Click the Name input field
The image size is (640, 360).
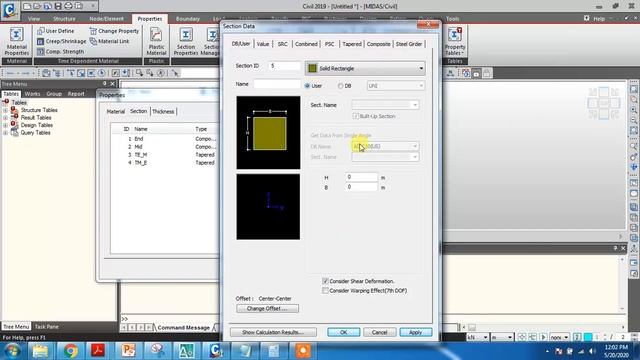(277, 84)
